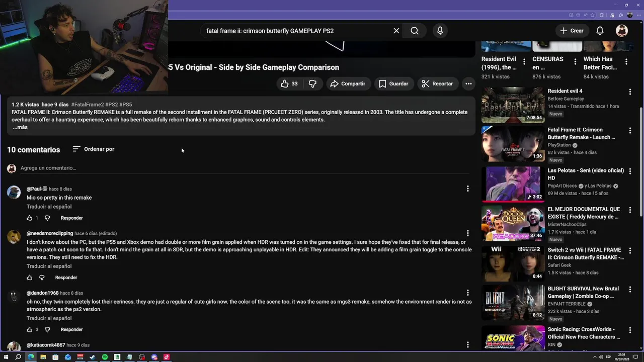Open El Mejor Documental Freddy Mercury thumbnail
The height and width of the screenshot is (362, 644).
[513, 223]
